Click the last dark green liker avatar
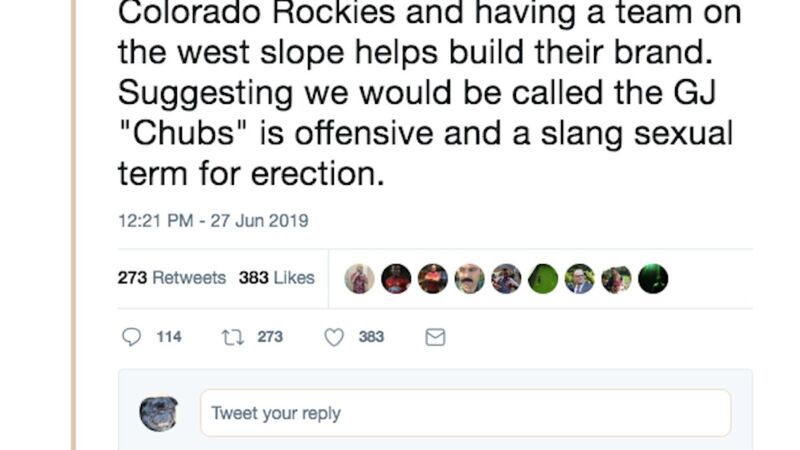This screenshot has width=800, height=450. tap(653, 279)
